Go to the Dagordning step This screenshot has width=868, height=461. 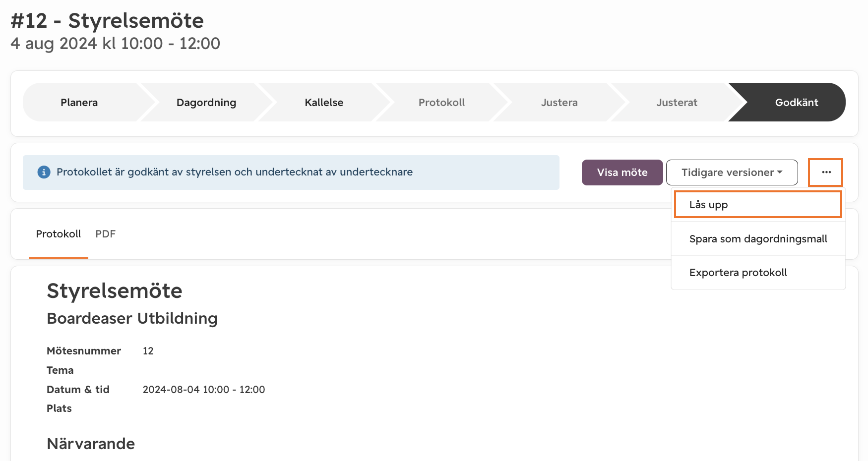(x=206, y=102)
